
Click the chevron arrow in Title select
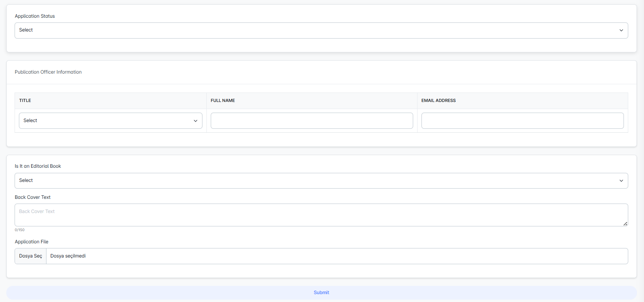[195, 121]
